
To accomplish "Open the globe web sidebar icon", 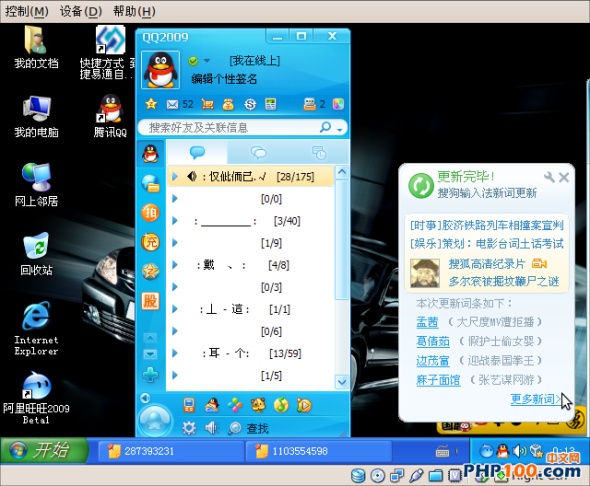I will 151,183.
